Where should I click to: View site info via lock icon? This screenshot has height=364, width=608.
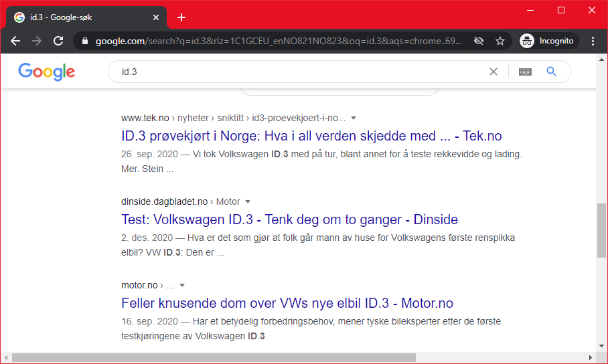click(85, 41)
